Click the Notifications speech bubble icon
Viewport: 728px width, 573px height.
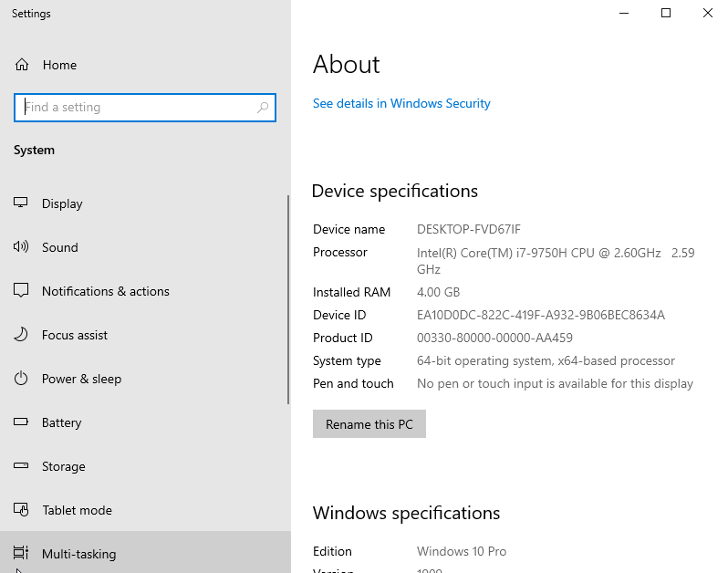[x=21, y=291]
